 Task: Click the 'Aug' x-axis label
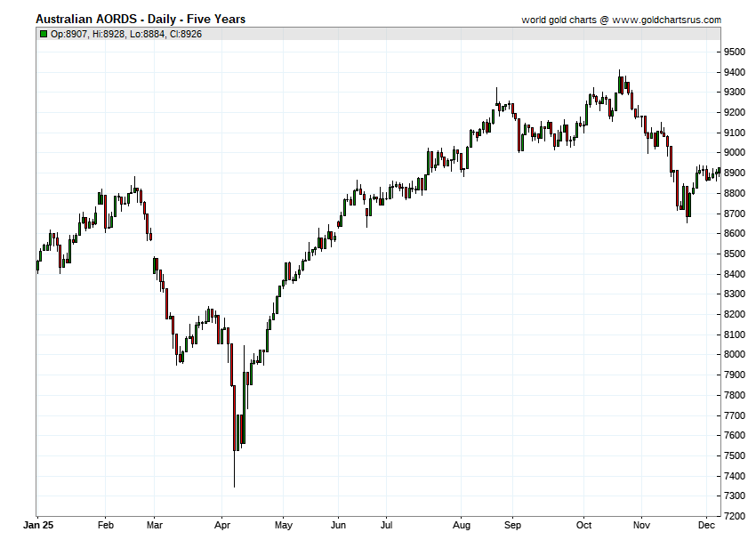pyautogui.click(x=462, y=525)
